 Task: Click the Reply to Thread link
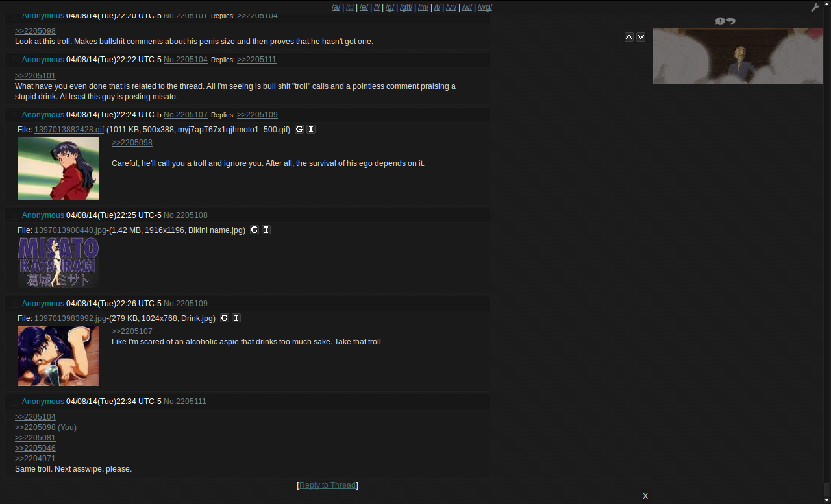click(x=327, y=485)
